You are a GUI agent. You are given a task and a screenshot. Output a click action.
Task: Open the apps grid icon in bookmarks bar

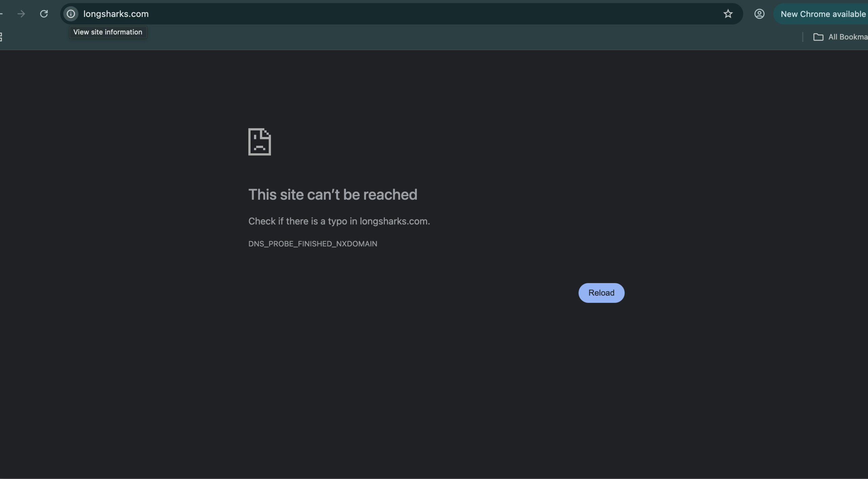pos(1,37)
